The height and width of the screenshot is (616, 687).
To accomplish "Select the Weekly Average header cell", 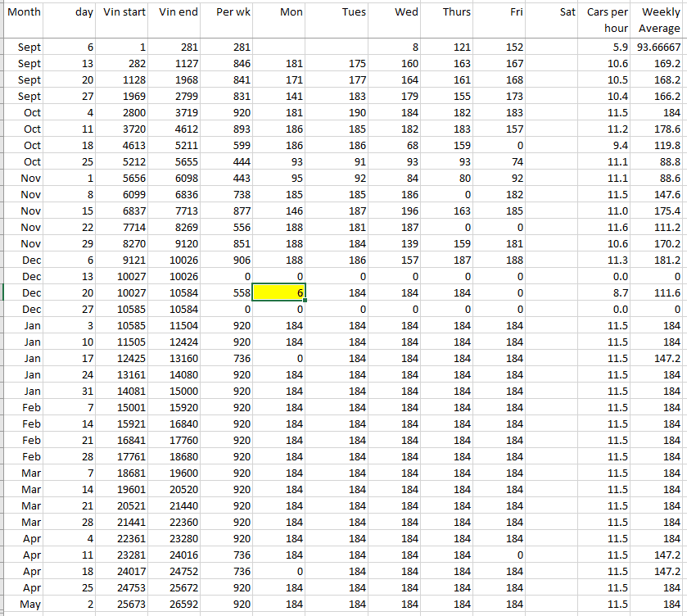I will click(659, 20).
